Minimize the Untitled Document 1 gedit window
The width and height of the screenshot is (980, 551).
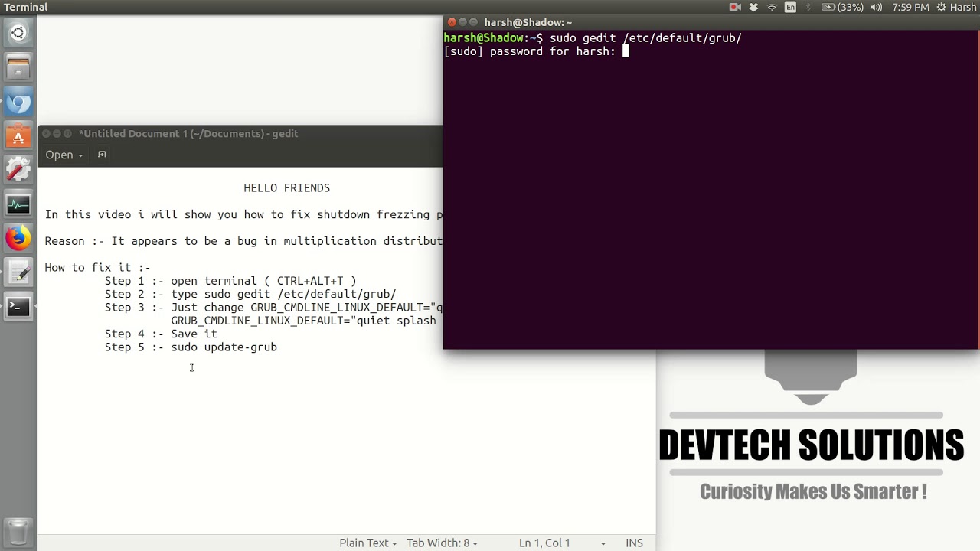pos(57,134)
